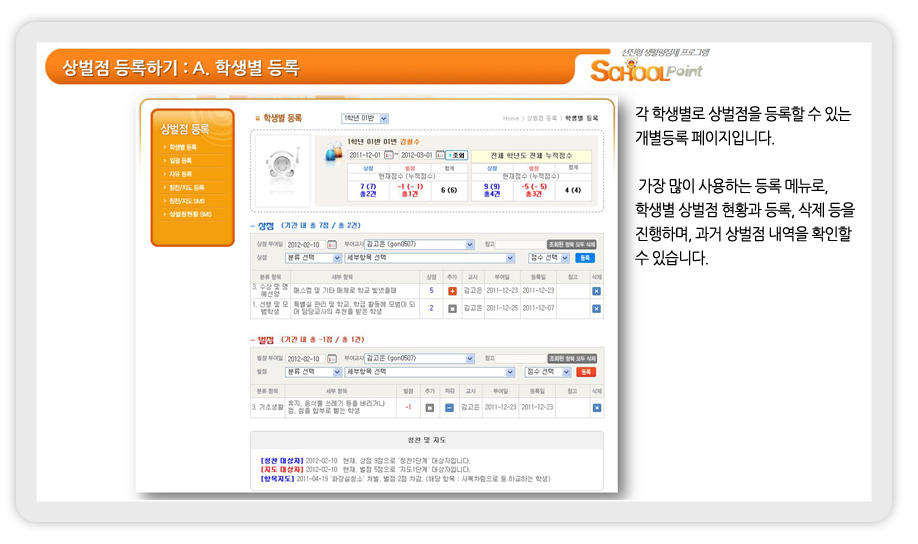
Task: Open calendar icon beside start date 2011-12-01
Action: 389,155
